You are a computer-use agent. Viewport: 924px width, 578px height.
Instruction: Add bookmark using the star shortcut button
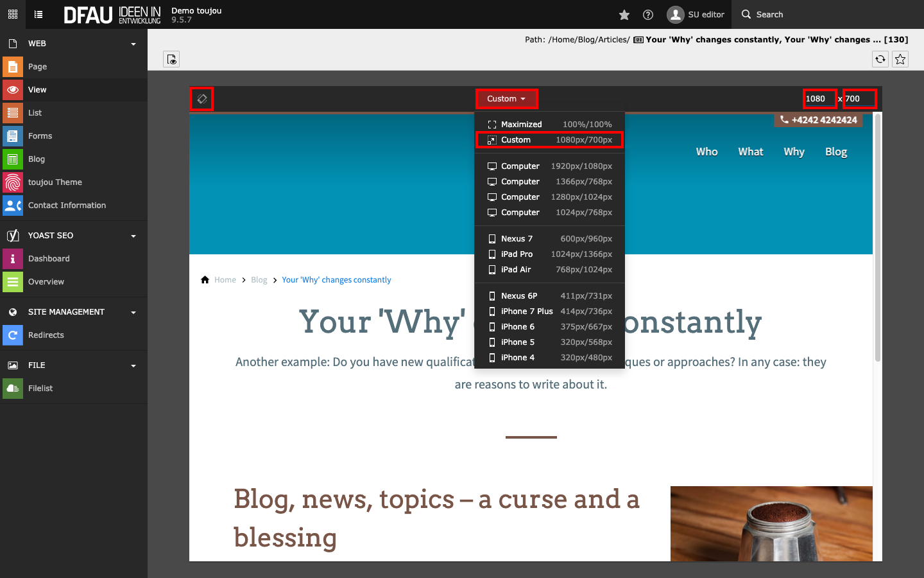900,59
